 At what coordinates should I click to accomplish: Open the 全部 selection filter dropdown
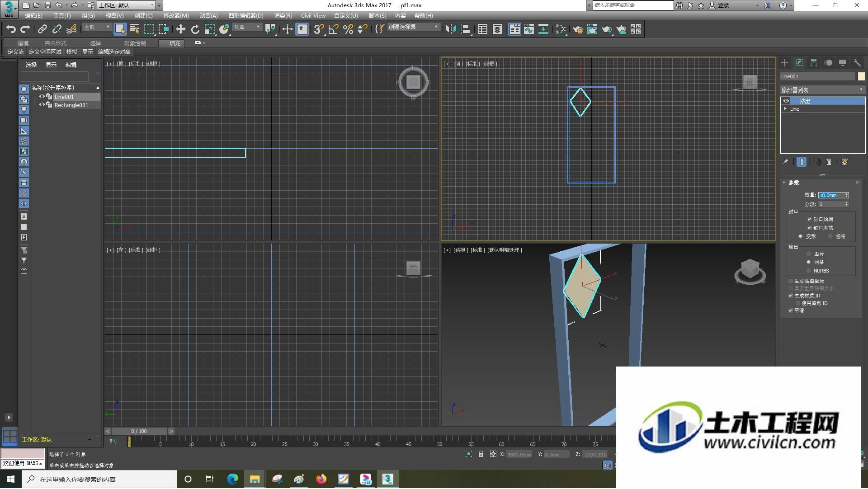pyautogui.click(x=97, y=27)
